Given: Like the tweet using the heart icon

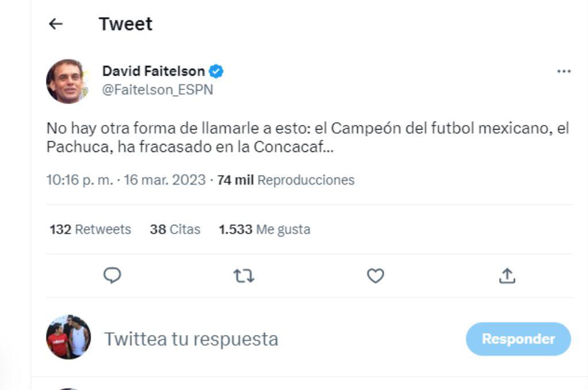Looking at the screenshot, I should 376,275.
